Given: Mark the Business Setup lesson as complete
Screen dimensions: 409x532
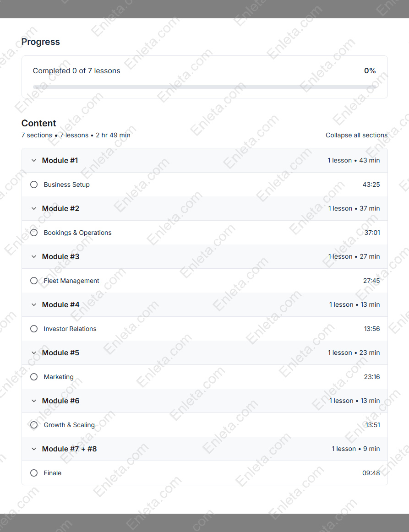Looking at the screenshot, I should tap(34, 184).
